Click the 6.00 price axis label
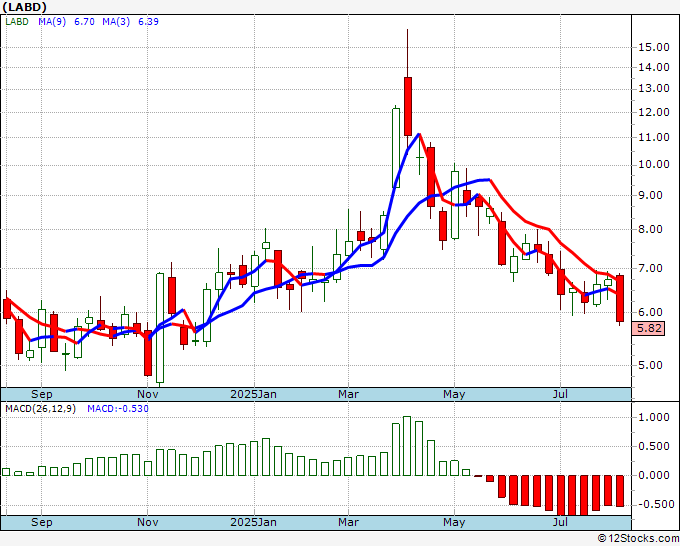Screen dimensions: 680x546 pos(650,312)
